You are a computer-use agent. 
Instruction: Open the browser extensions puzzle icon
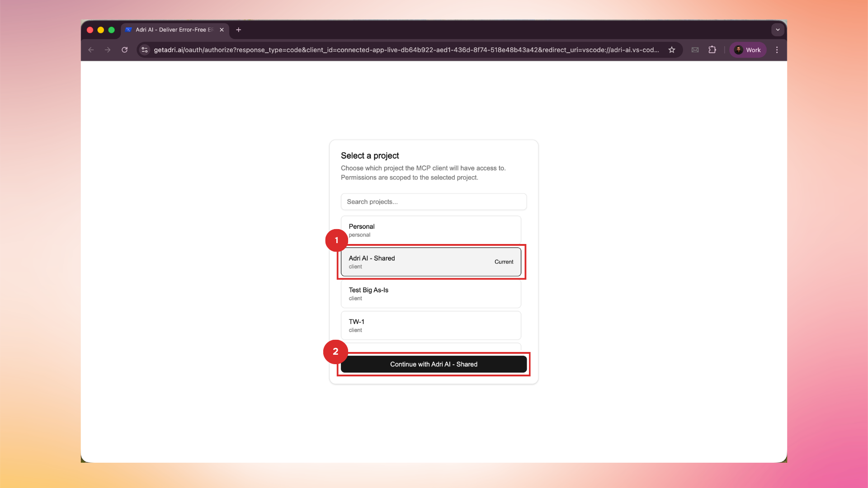click(x=712, y=50)
